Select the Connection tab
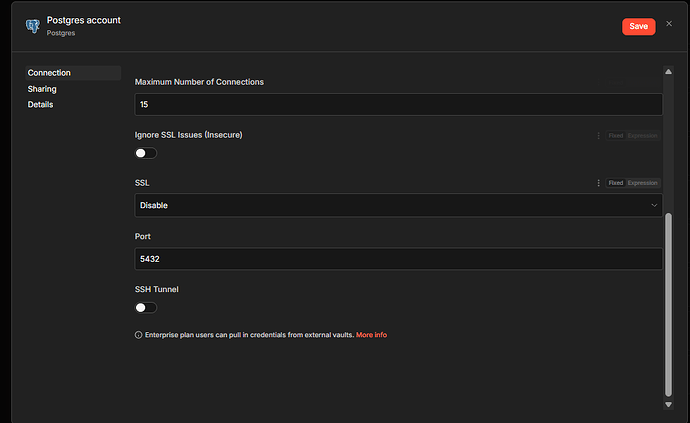690x423 pixels. click(x=49, y=73)
